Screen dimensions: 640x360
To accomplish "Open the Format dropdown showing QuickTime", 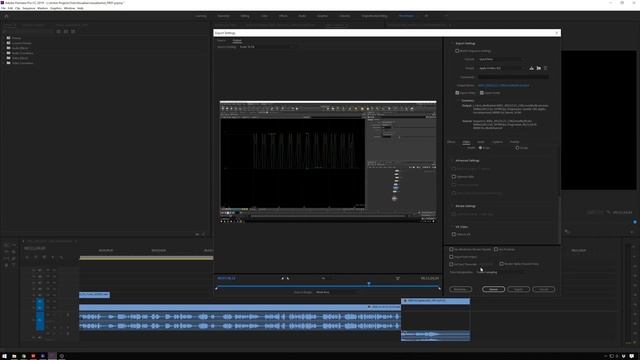I will coord(500,59).
